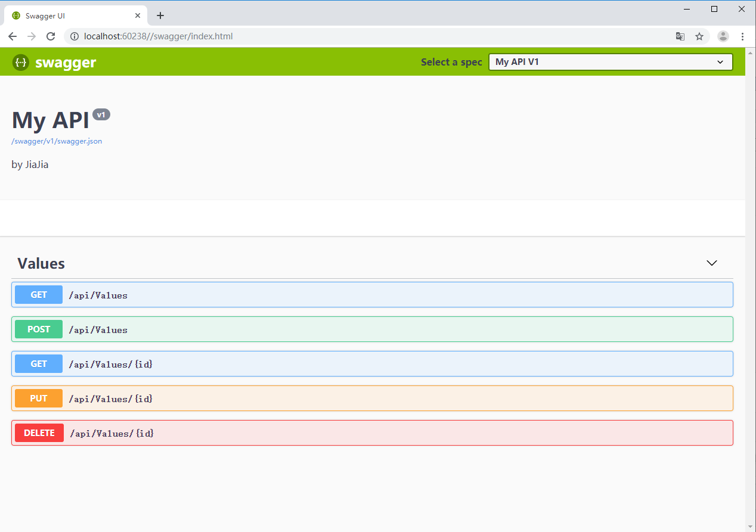The image size is (756, 532).
Task: Expand the PUT /api/Values/{id} operation
Action: point(372,399)
